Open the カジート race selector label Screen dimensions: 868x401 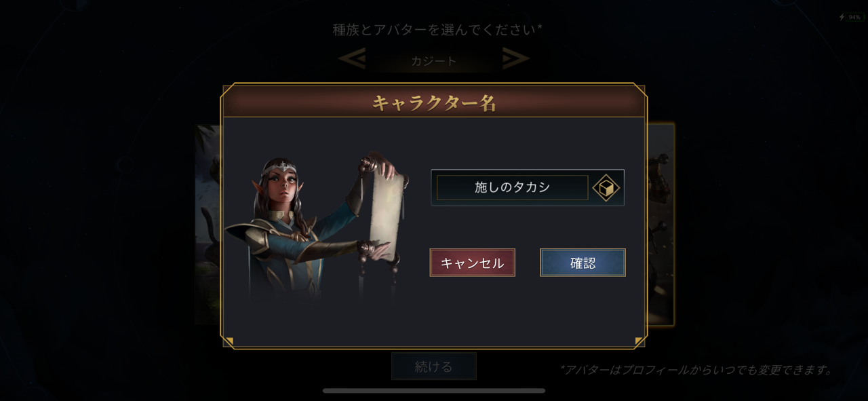click(434, 60)
